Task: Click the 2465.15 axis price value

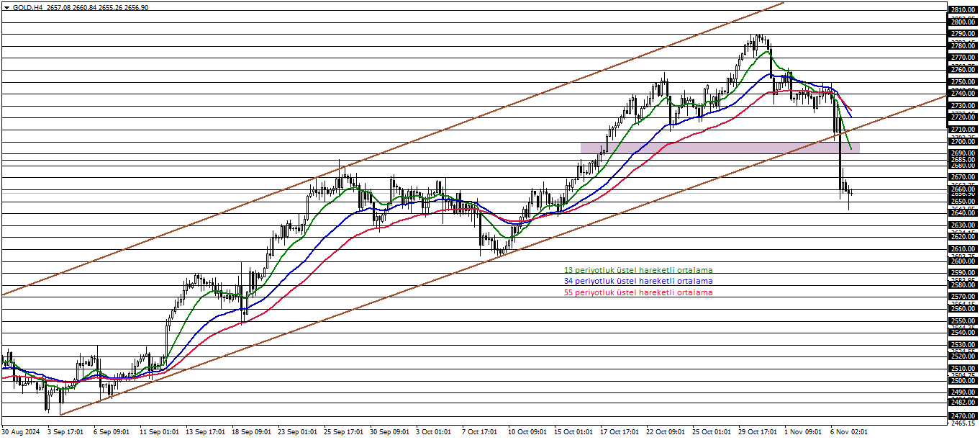Action: click(963, 423)
